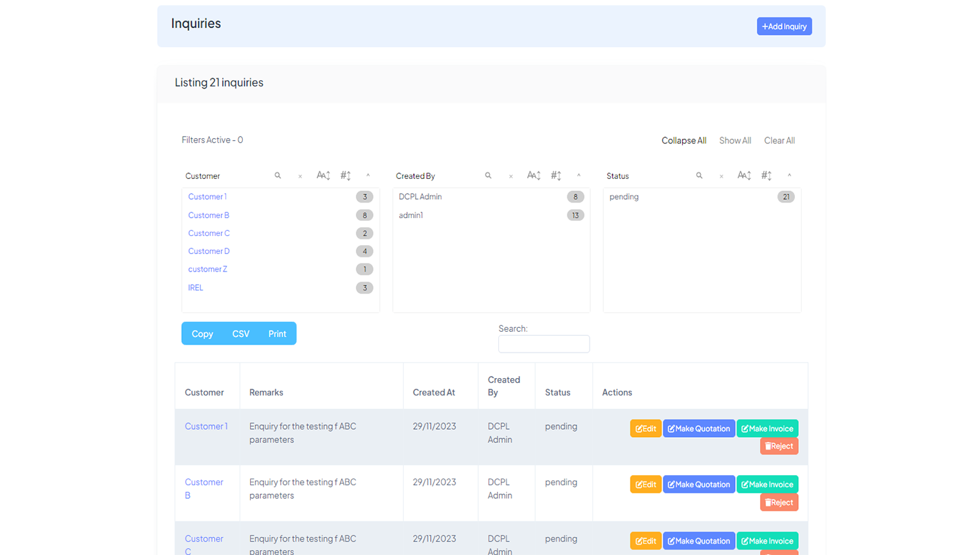The image size is (980, 555).
Task: Click search icon in Created By pane
Action: pos(488,176)
